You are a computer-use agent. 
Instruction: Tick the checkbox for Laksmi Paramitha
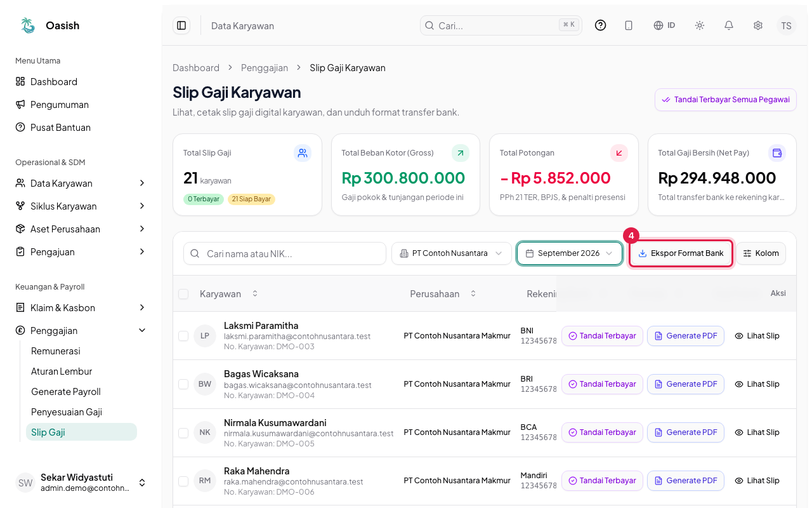coord(183,336)
